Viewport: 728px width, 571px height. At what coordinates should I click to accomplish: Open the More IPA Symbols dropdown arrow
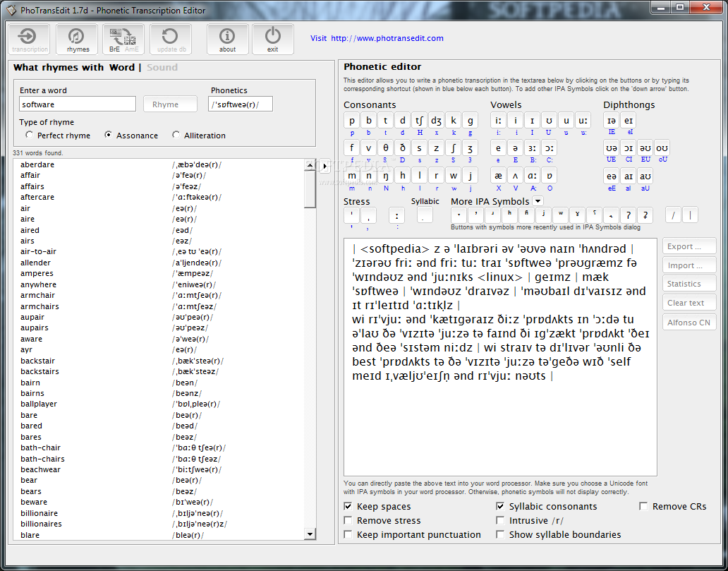tap(538, 201)
